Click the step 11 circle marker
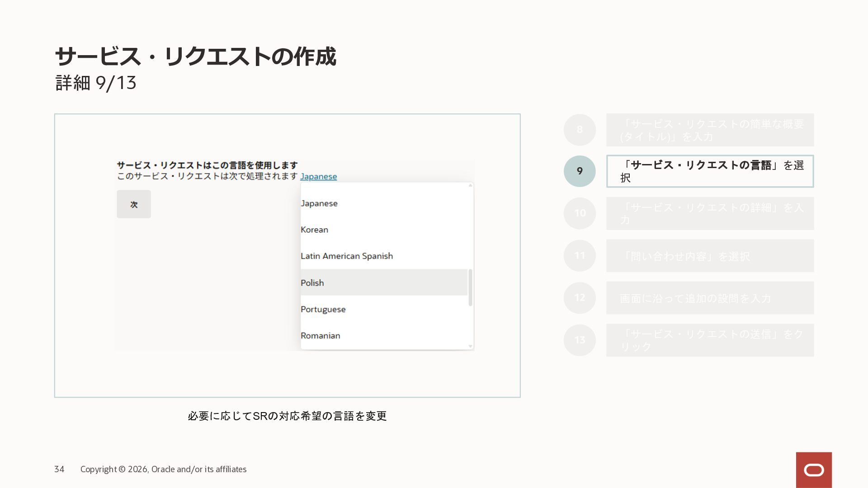Image resolution: width=868 pixels, height=488 pixels. click(x=580, y=256)
